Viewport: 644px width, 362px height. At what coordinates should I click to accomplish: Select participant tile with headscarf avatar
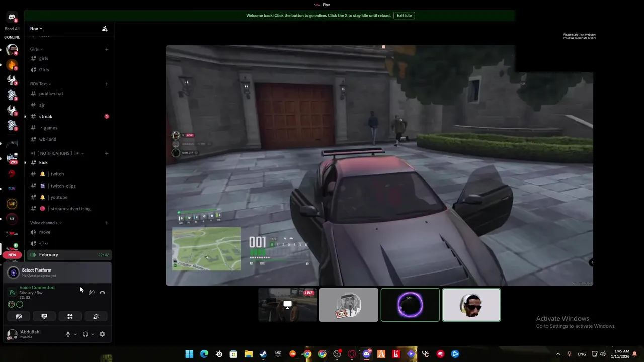point(349,305)
